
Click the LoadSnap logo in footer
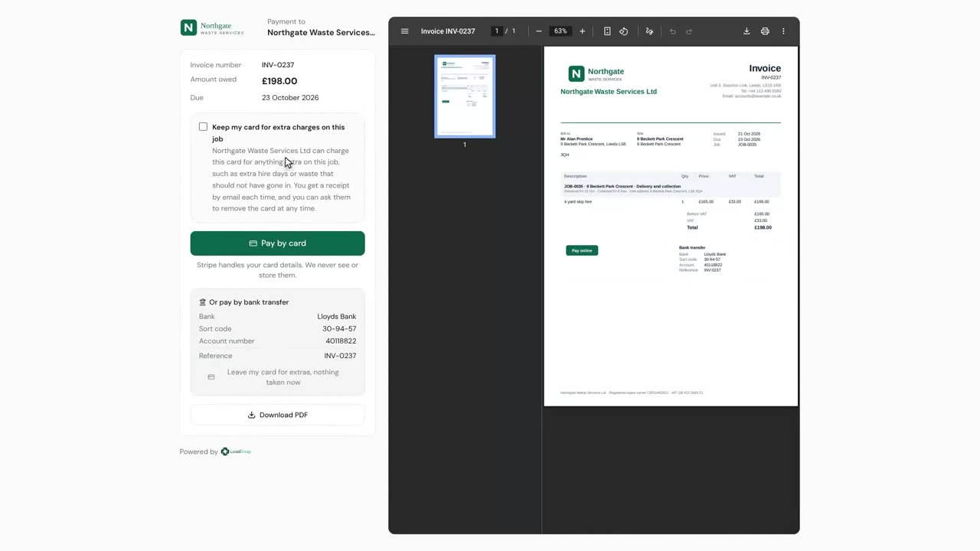[x=236, y=452]
